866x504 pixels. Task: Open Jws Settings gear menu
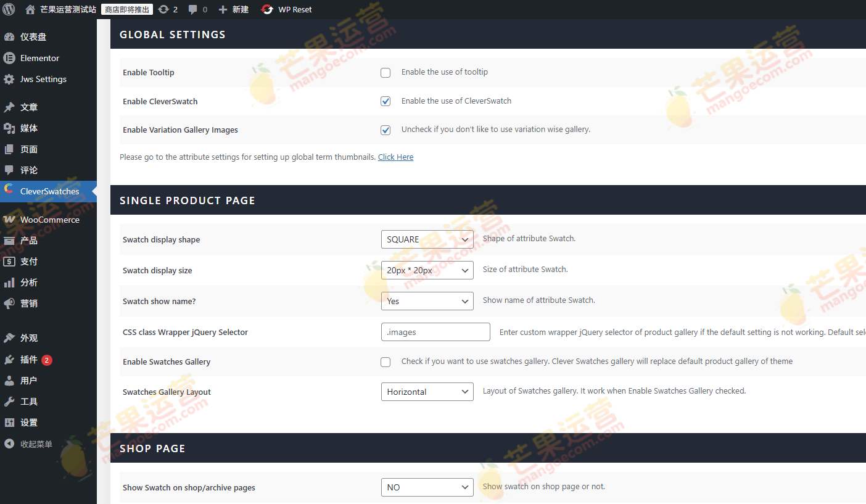point(43,79)
